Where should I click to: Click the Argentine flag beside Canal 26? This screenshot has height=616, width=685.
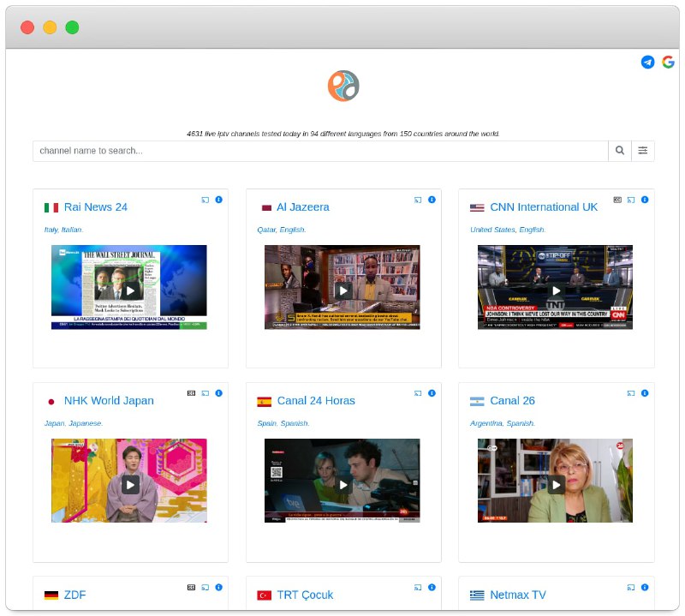477,401
